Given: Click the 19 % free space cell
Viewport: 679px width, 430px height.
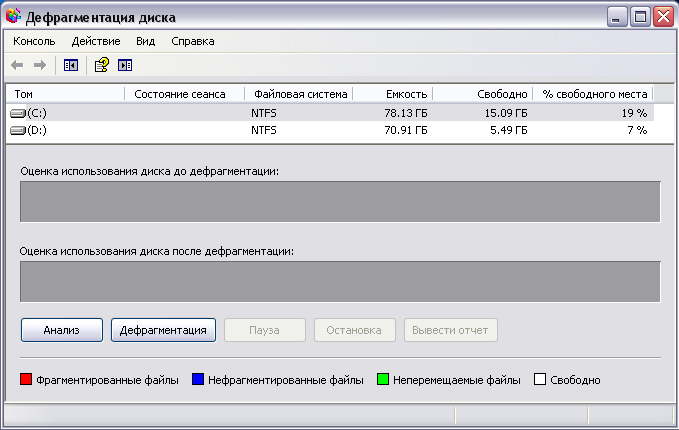Looking at the screenshot, I should click(x=634, y=113).
